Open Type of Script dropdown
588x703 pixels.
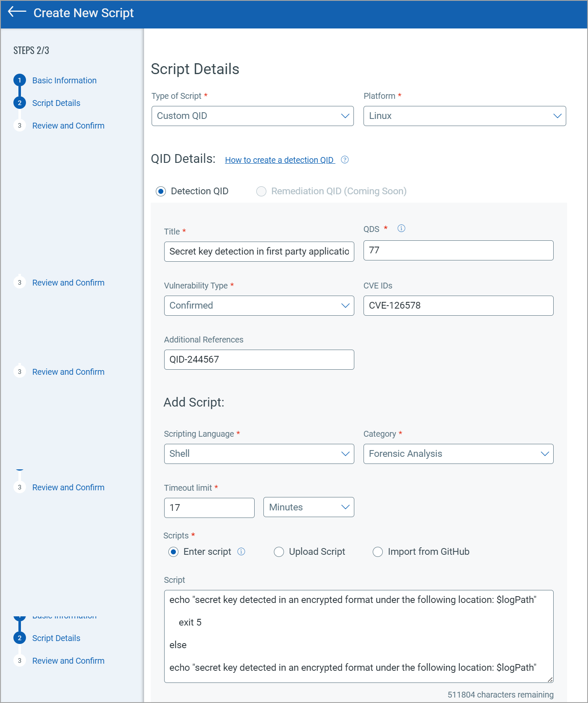[253, 116]
